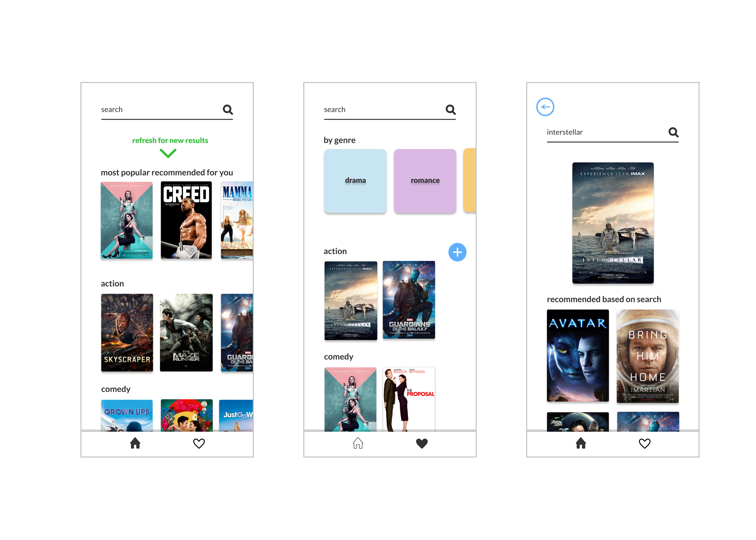Open the Avatar recommended poster
The height and width of the screenshot is (540, 756).
[x=578, y=356]
